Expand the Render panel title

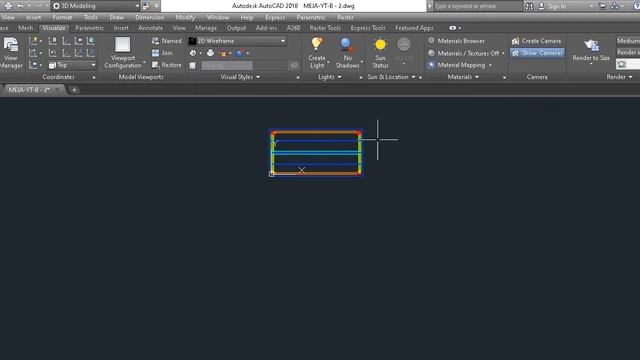(619, 77)
